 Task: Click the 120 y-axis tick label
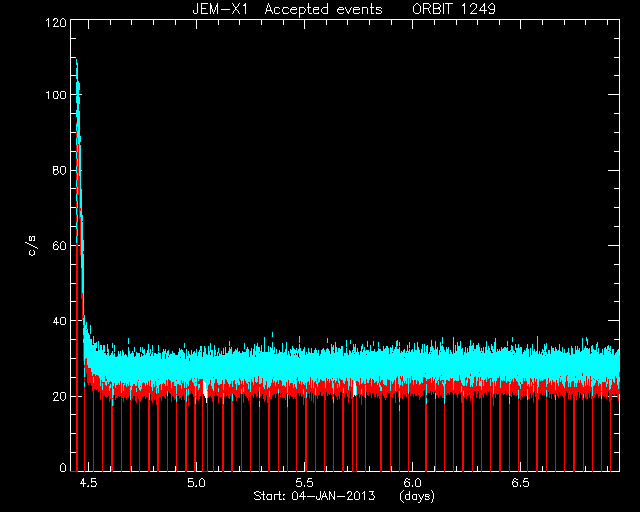(56, 23)
